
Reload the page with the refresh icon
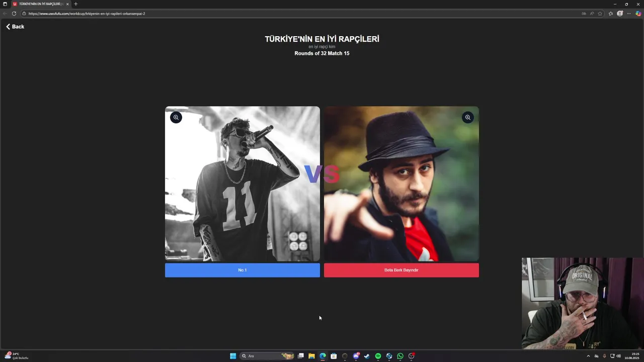pos(14,14)
